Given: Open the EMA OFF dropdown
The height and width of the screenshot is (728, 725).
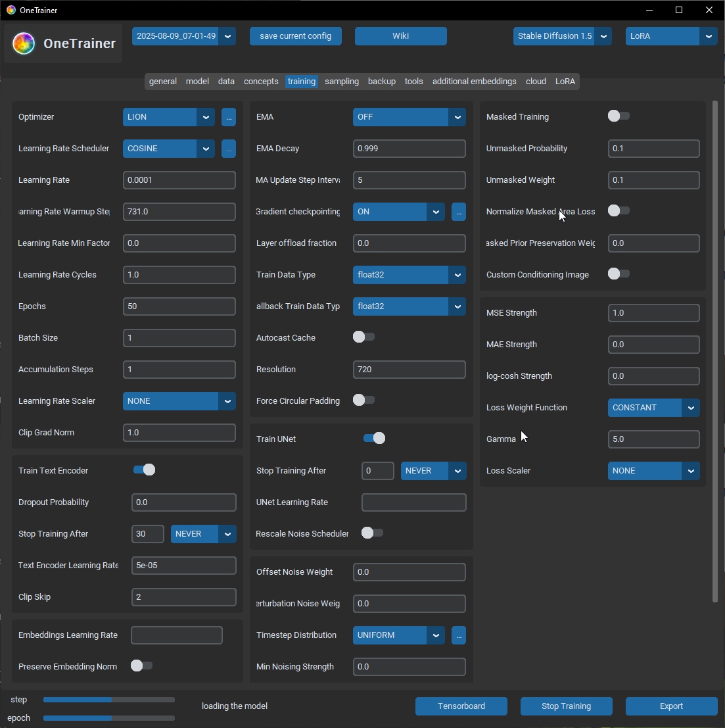Looking at the screenshot, I should pos(409,117).
